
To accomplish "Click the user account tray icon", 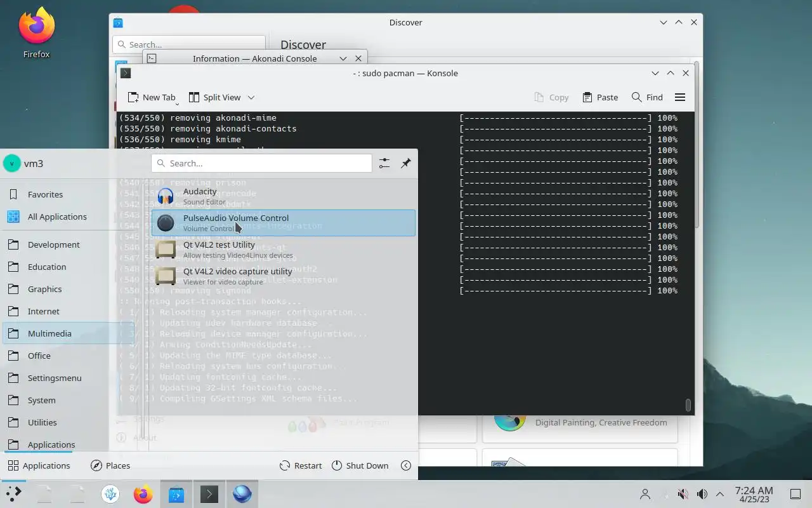I will pos(645,494).
